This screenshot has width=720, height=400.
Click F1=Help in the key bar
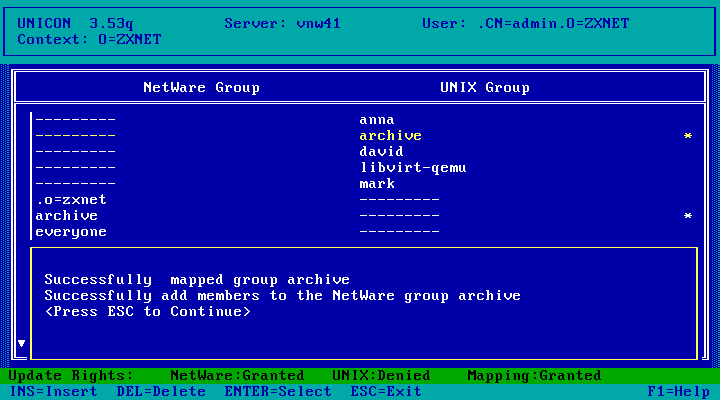[x=678, y=392]
